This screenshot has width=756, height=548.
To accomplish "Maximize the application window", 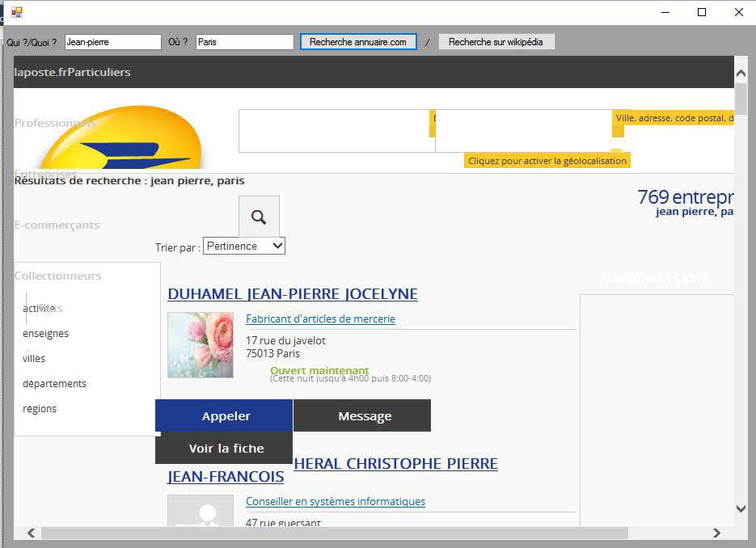I will [x=702, y=12].
